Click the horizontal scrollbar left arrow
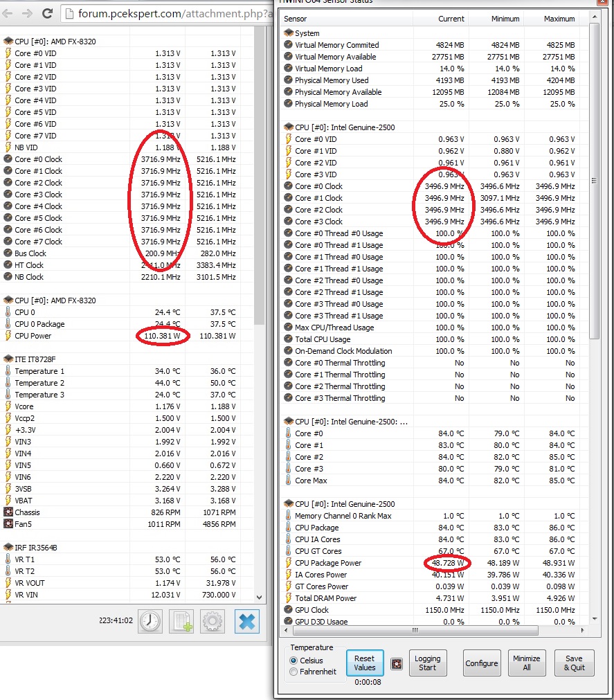Viewport: 614px width, 700px height. click(286, 630)
